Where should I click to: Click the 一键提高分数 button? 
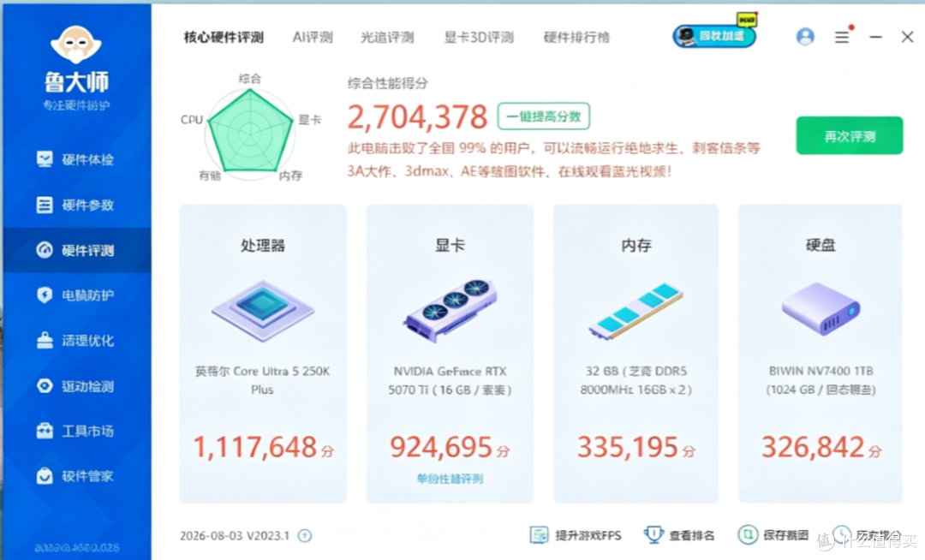point(543,116)
